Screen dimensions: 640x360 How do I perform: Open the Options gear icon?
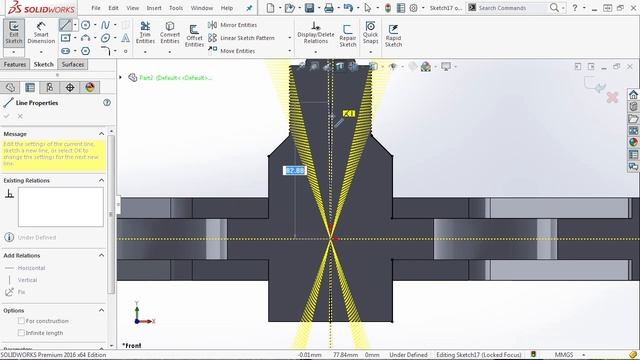413,8
